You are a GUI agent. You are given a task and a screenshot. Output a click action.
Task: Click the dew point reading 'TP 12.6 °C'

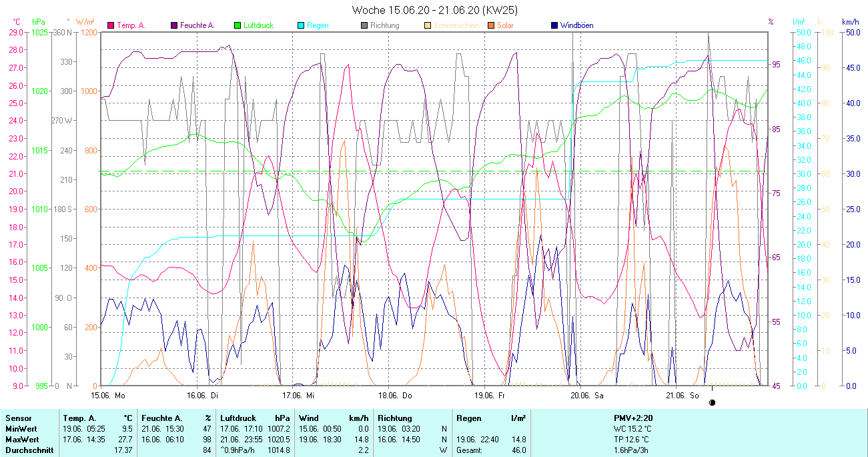pos(632,440)
